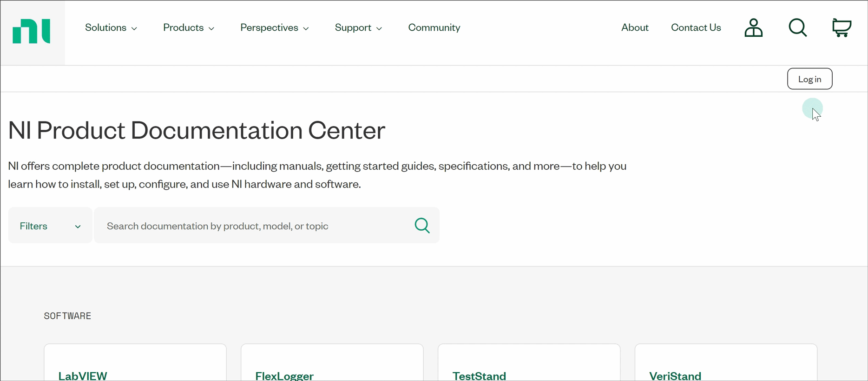Viewport: 868px width, 381px height.
Task: Click the NI logo home icon
Action: pyautogui.click(x=32, y=31)
